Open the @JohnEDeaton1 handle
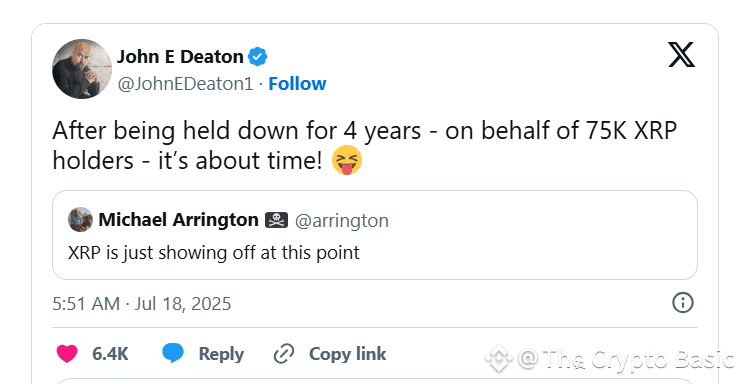This screenshot has width=742, height=384. (186, 84)
